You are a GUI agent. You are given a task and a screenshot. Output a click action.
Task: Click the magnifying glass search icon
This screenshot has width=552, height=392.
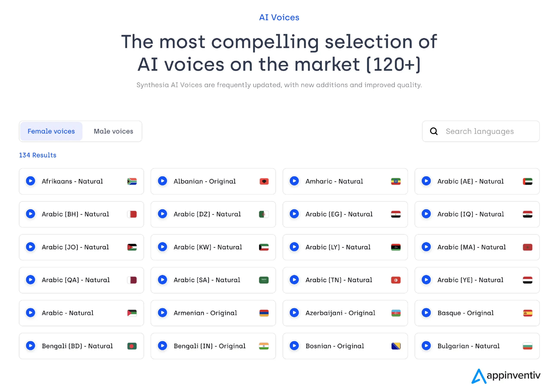(434, 131)
